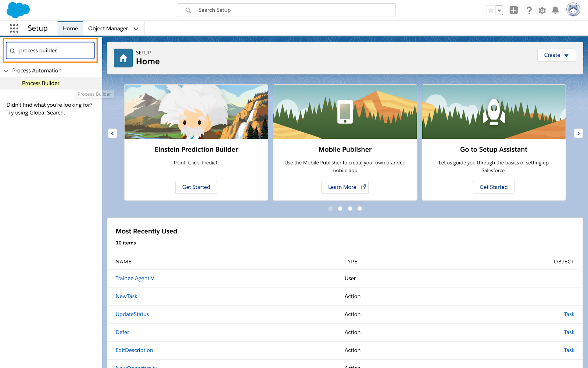
Task: Click Get Started for Einstein Prediction Builder
Action: click(x=196, y=187)
